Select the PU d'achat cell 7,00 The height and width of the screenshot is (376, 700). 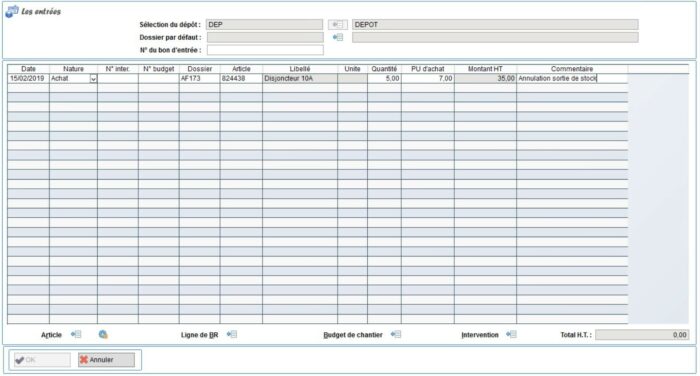428,79
